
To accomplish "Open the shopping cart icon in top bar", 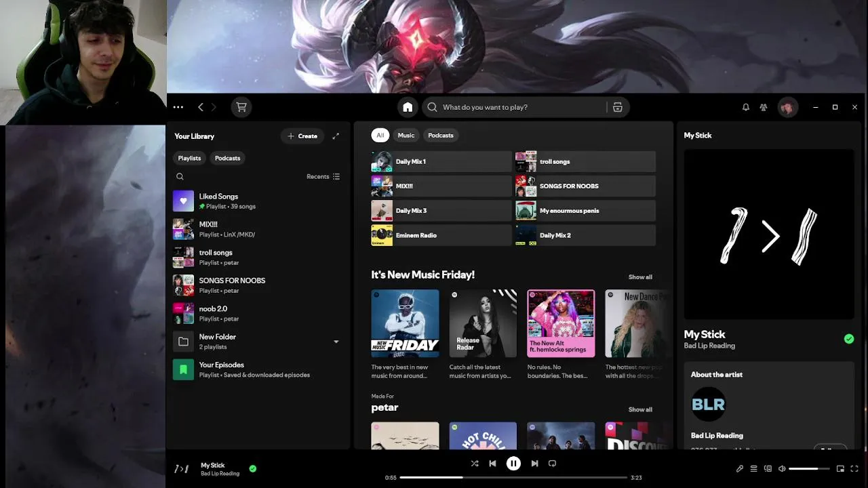I will click(x=241, y=107).
